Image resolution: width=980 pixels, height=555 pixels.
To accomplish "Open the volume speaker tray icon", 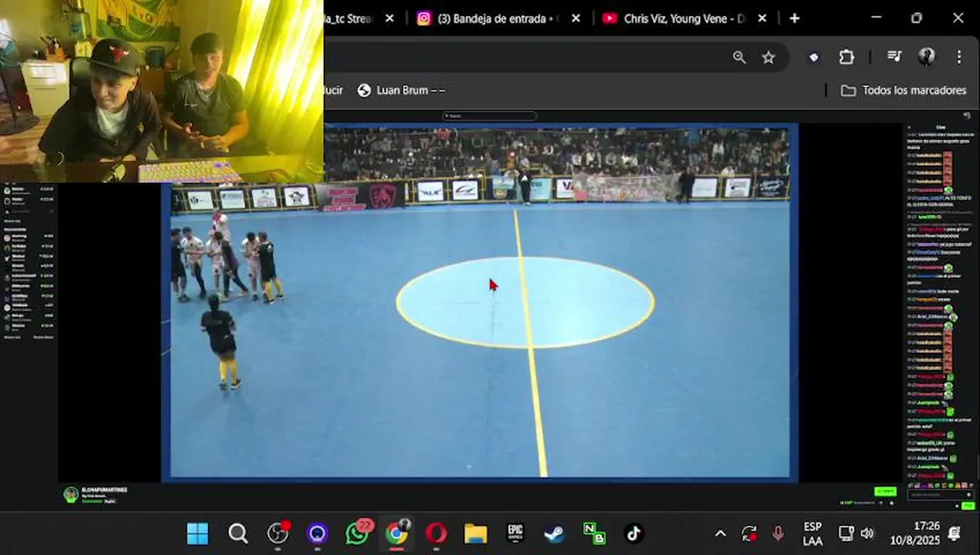I will click(868, 533).
